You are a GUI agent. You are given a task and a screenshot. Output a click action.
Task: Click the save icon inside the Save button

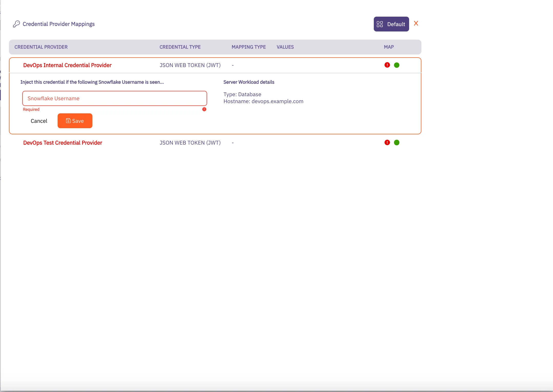tap(68, 121)
